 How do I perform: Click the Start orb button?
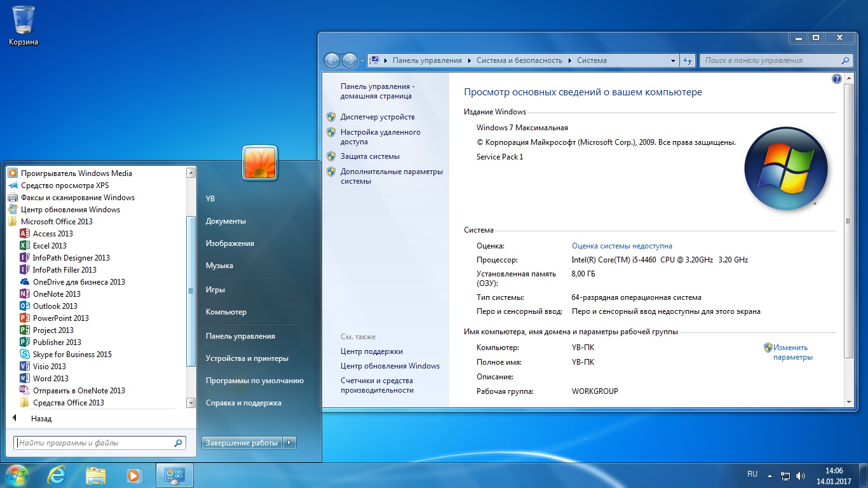16,475
